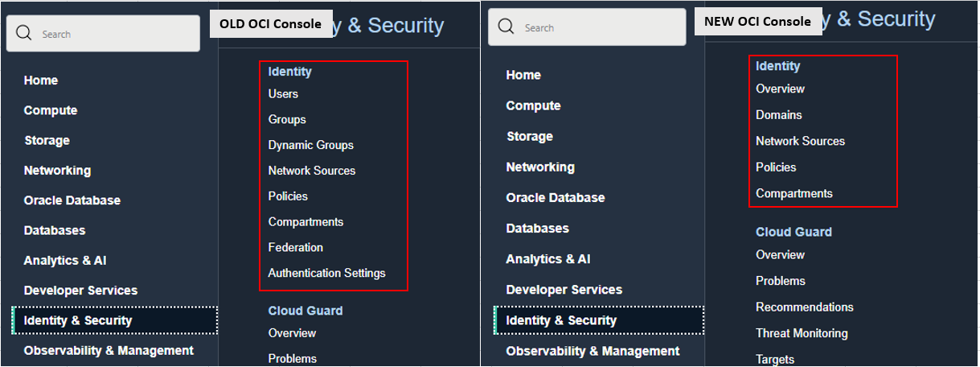Open Developer Services in old console menu
The width and height of the screenshot is (980, 367).
(x=80, y=291)
